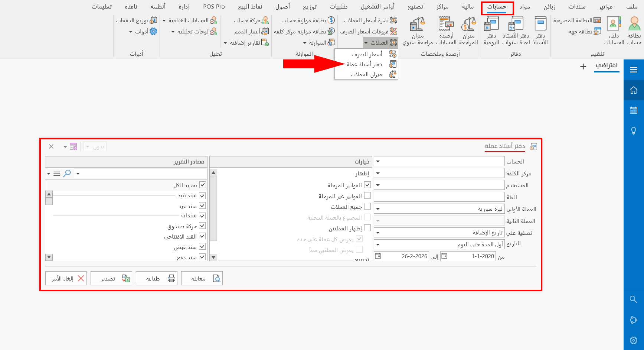The width and height of the screenshot is (644, 350).
Task: Click settings gear icon in sidebar
Action: click(x=634, y=340)
